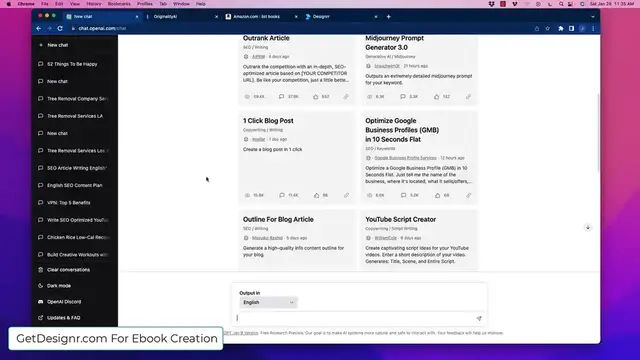Open the Midjourney Prompt Generator 3.0 title
The image size is (640, 360).
point(394,42)
